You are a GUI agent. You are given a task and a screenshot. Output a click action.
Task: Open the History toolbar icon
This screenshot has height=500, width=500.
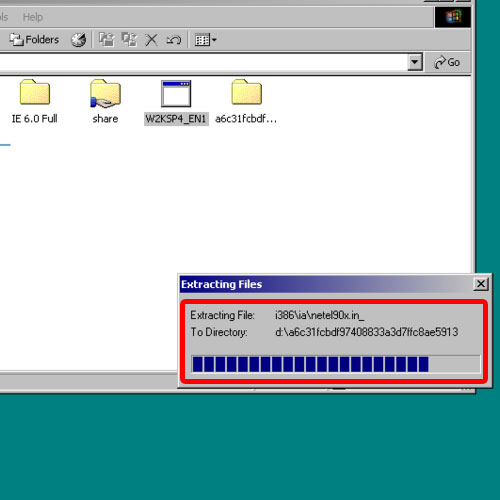point(79,40)
